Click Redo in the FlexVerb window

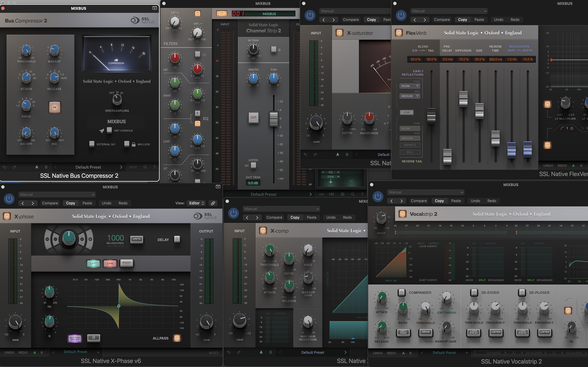coord(515,20)
